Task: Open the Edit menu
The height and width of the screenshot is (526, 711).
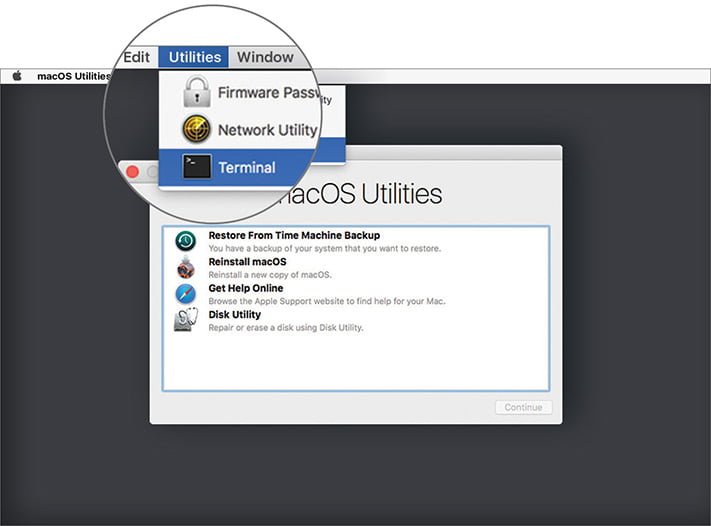Action: [136, 57]
